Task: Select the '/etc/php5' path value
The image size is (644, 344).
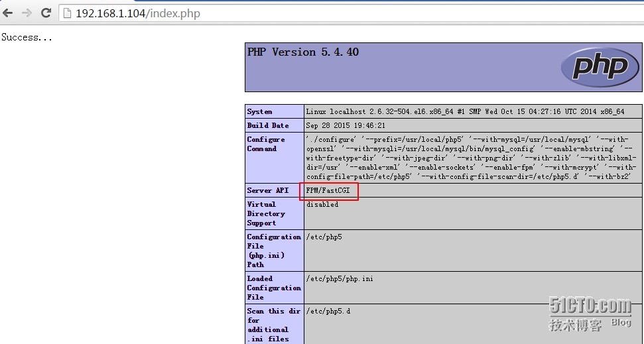Action: (324, 237)
